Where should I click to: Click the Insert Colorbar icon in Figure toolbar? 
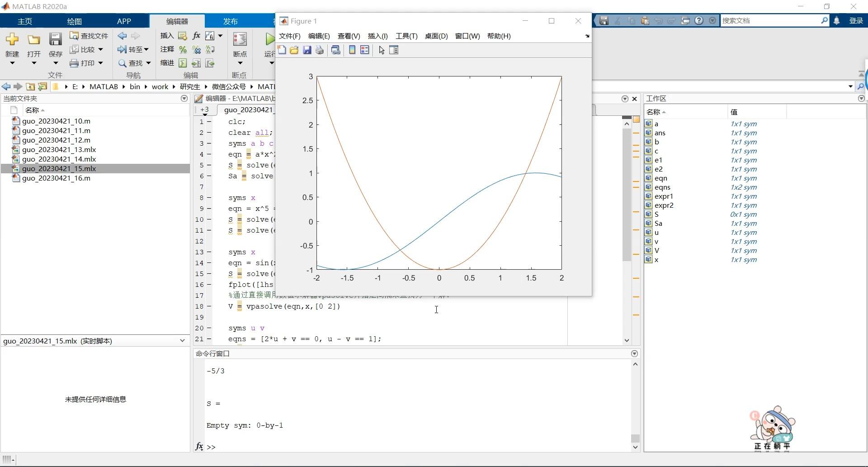click(x=352, y=50)
